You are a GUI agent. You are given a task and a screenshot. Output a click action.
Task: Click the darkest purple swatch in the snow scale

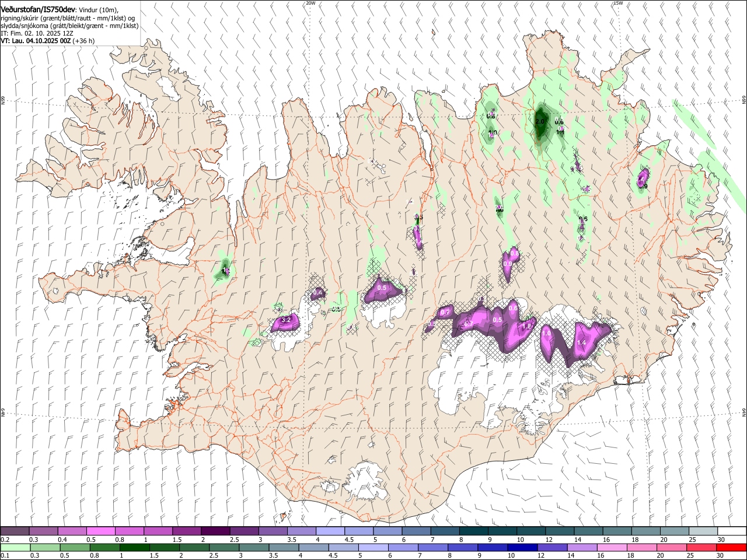215,531
